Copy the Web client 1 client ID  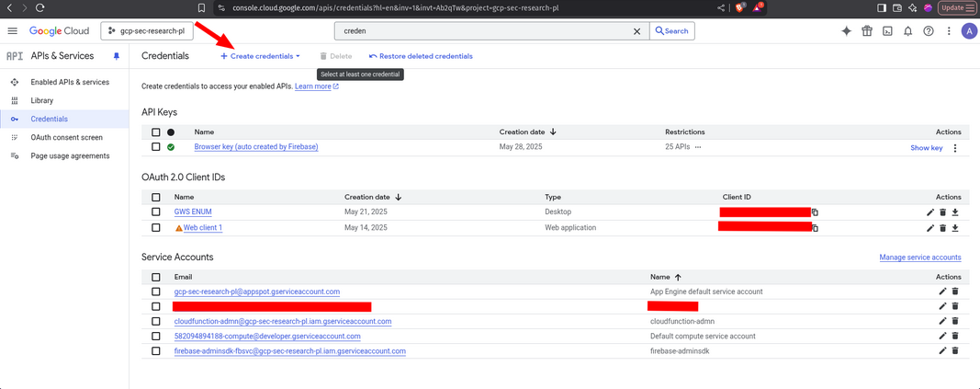click(x=815, y=228)
